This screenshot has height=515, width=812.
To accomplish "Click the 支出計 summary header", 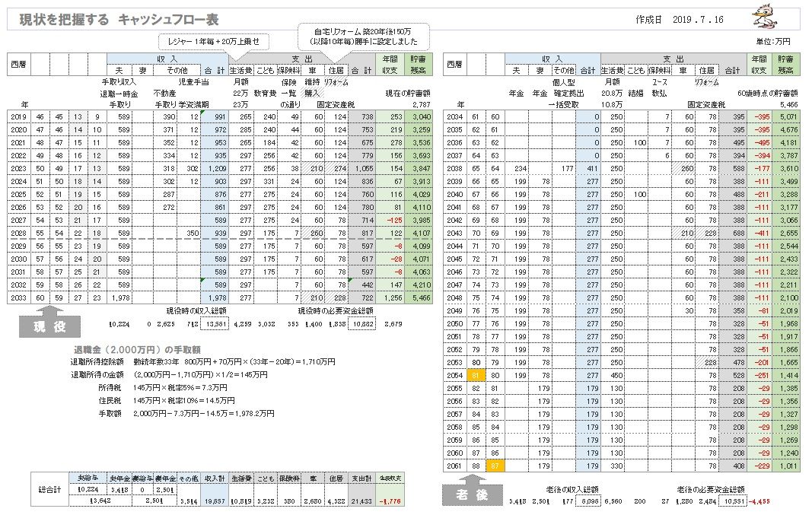I will coord(361,478).
